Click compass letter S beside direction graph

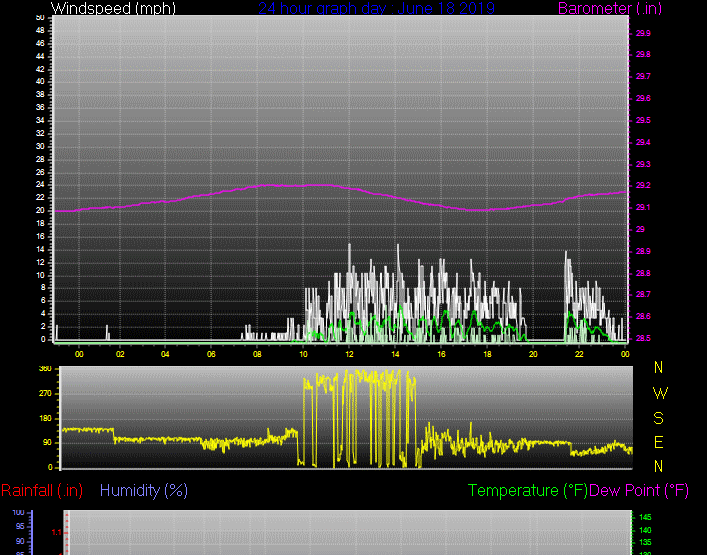click(x=658, y=418)
